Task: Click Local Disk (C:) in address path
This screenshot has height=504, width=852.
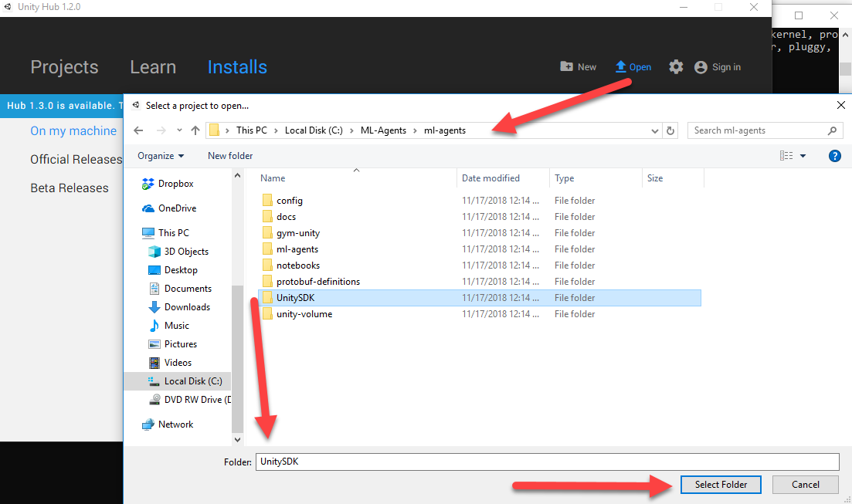Action: pos(314,130)
